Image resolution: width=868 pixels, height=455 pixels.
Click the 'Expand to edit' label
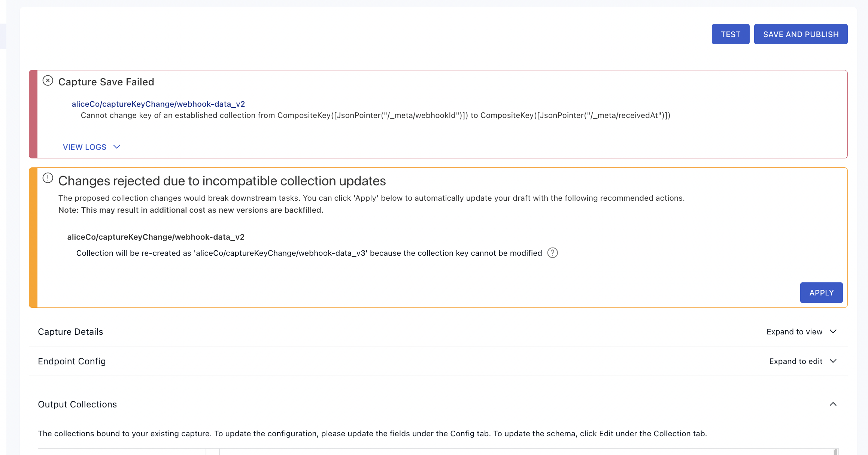pos(795,361)
